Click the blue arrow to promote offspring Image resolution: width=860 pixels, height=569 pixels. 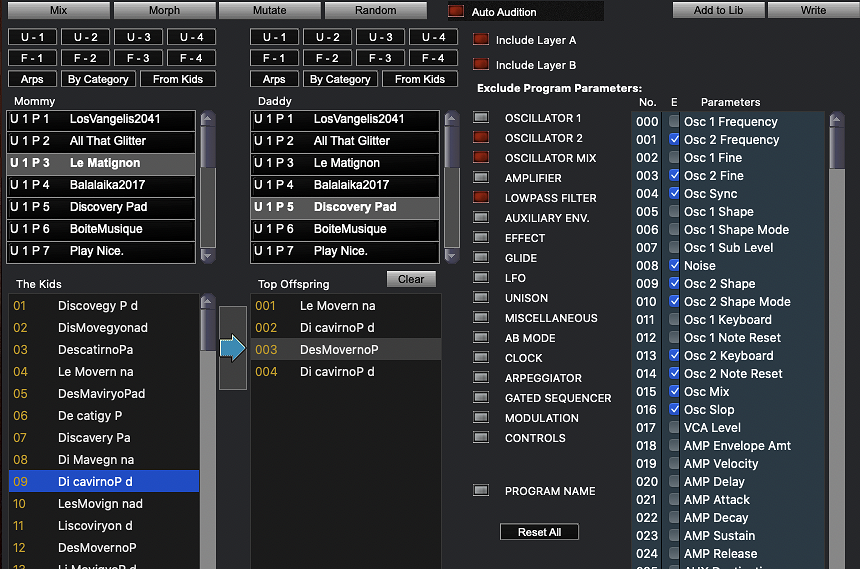pyautogui.click(x=233, y=349)
